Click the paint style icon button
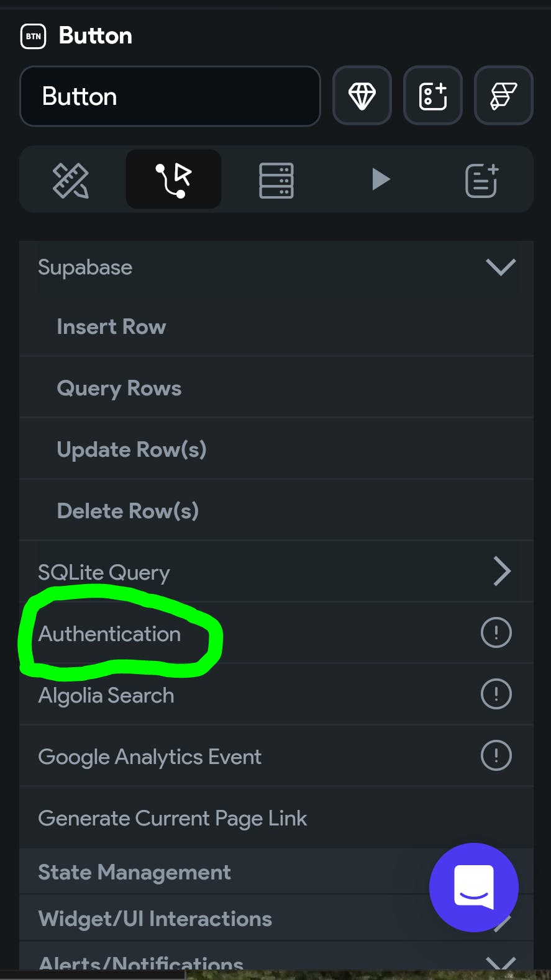 coord(504,96)
